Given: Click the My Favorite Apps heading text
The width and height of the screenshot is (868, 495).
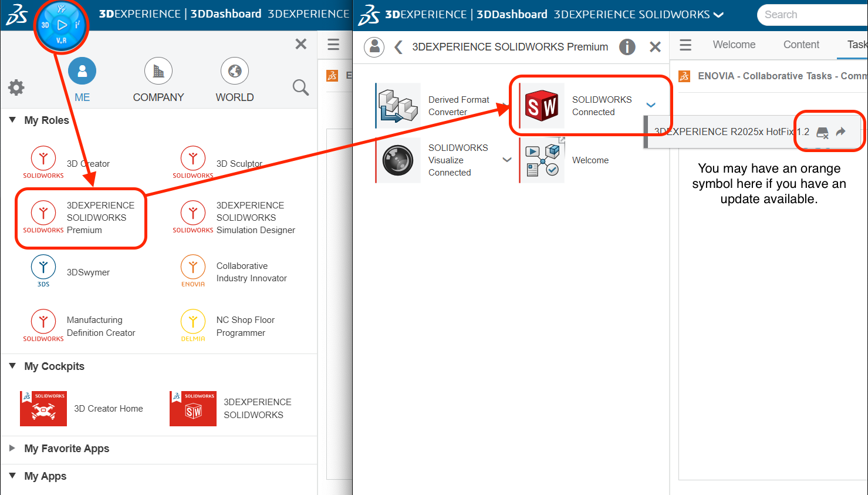Looking at the screenshot, I should click(x=67, y=449).
